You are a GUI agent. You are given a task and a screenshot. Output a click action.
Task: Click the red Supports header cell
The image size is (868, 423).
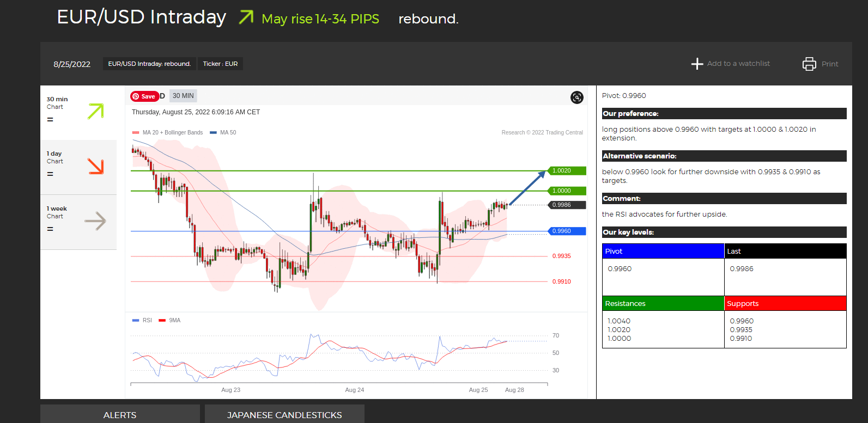coord(785,303)
